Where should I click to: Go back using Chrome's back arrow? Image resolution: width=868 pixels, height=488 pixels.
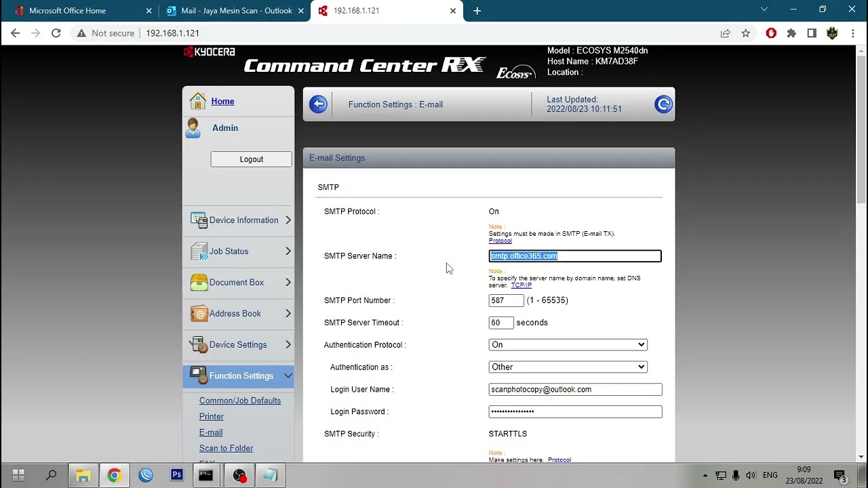click(16, 33)
